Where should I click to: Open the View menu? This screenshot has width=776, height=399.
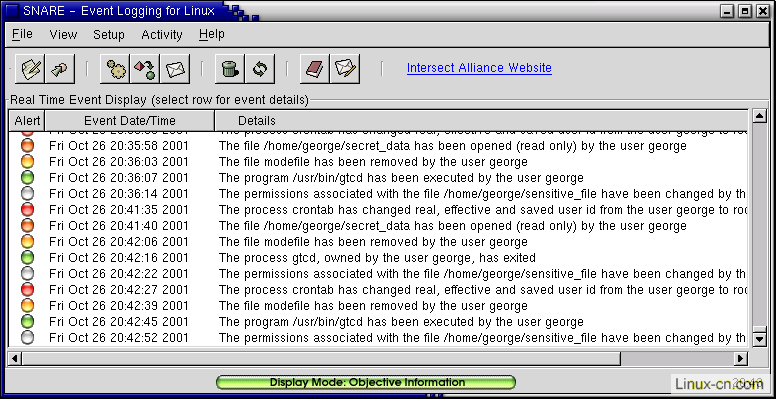63,35
